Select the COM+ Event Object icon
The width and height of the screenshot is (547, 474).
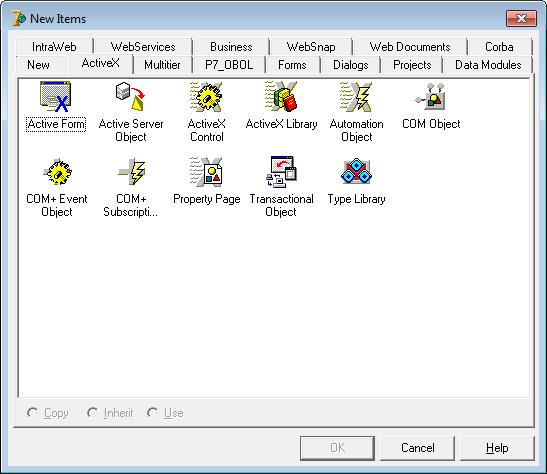pyautogui.click(x=57, y=172)
